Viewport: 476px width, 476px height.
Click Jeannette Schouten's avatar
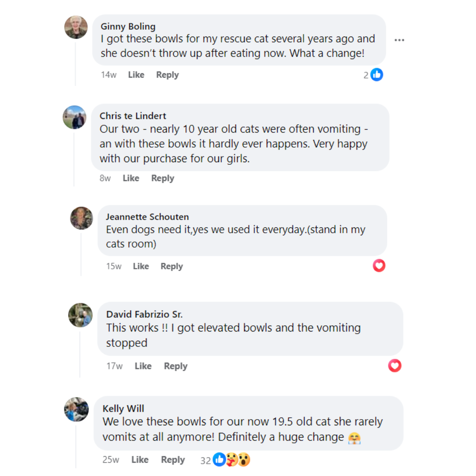tap(82, 218)
